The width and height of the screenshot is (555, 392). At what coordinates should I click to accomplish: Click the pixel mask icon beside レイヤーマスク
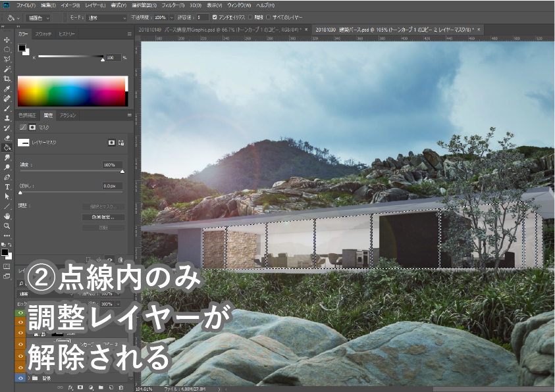tap(111, 143)
